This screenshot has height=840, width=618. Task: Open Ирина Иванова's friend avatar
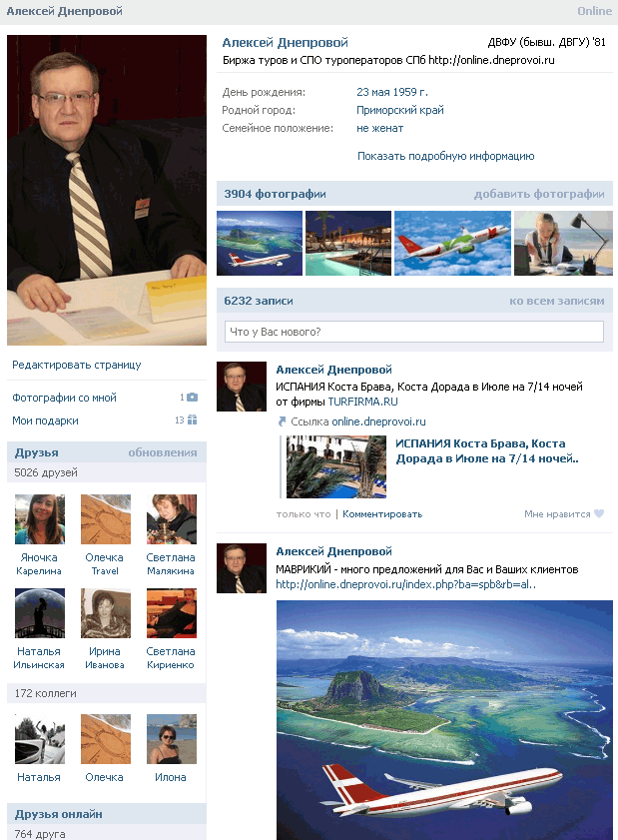pyautogui.click(x=106, y=613)
